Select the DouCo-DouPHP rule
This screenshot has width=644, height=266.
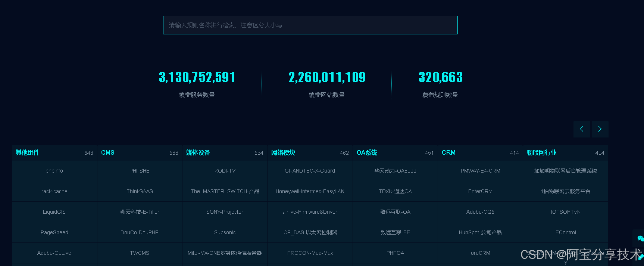(x=140, y=232)
